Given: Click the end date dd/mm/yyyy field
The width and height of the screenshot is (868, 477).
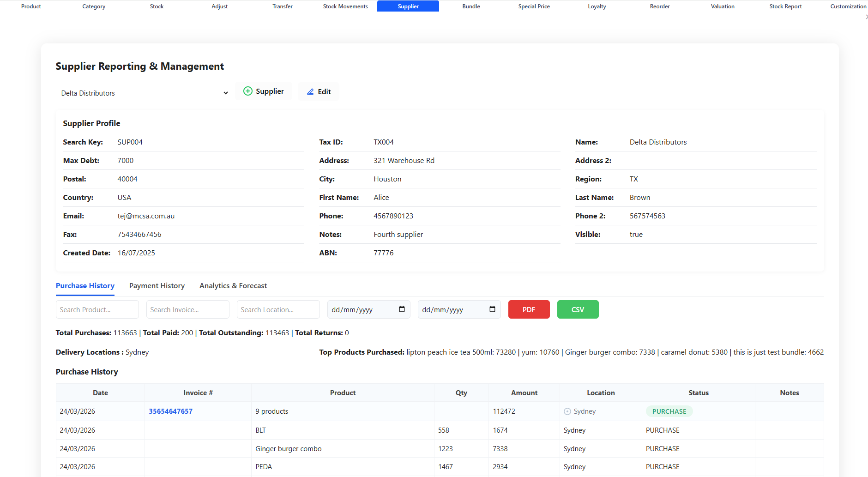Looking at the screenshot, I should coord(459,309).
